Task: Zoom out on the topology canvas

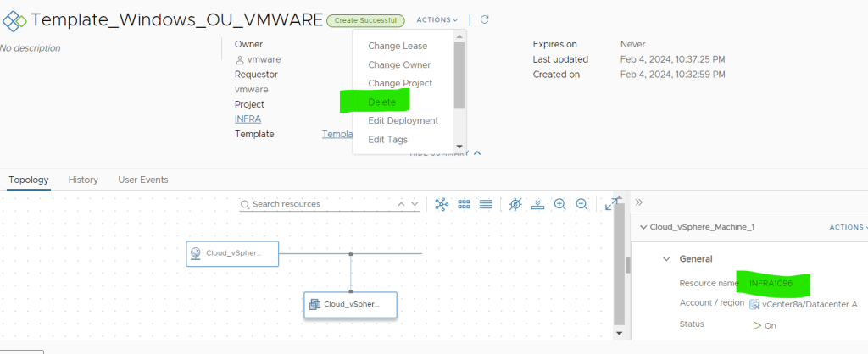Action: pyautogui.click(x=581, y=204)
